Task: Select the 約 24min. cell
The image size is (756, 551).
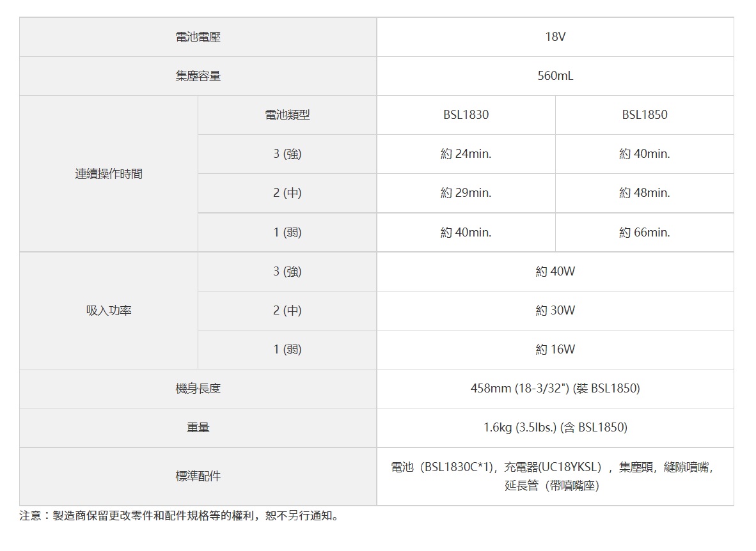Action: point(466,154)
